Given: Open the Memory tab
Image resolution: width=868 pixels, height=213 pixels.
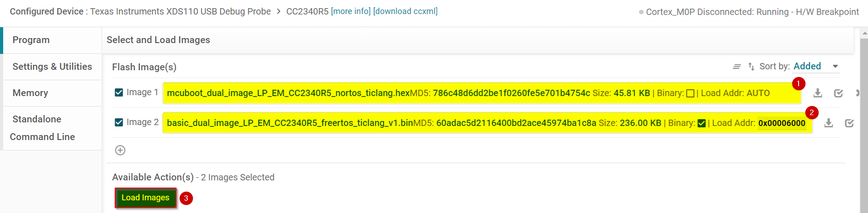Looking at the screenshot, I should pos(30,93).
